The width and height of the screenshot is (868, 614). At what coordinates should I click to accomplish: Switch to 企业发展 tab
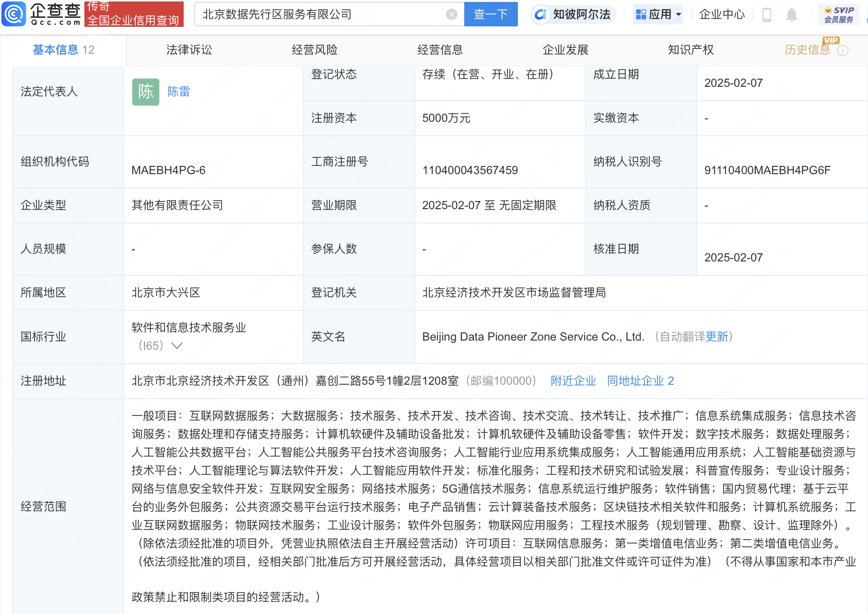tap(565, 50)
